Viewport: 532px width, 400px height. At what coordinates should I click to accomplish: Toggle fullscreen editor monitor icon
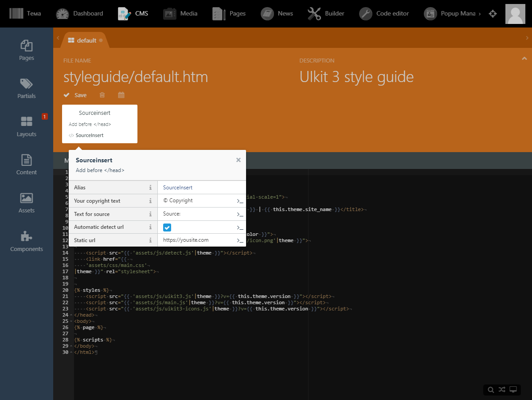click(513, 390)
